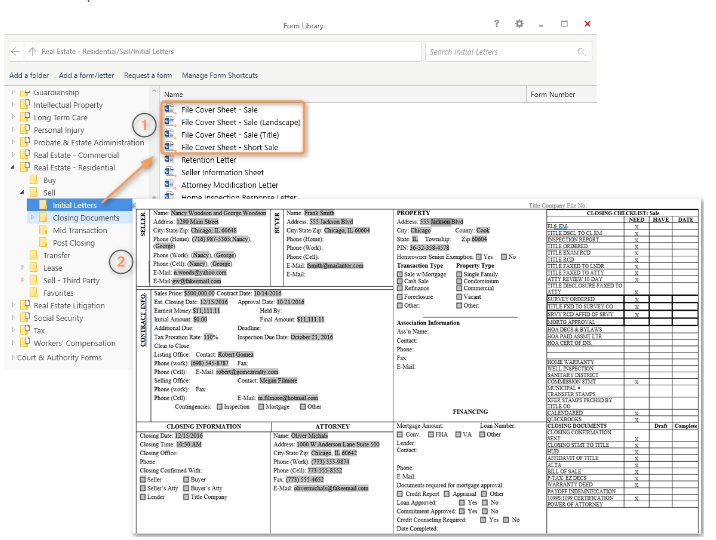Check the Sale w/Mortgage transaction type box
716x540 pixels.
click(400, 274)
